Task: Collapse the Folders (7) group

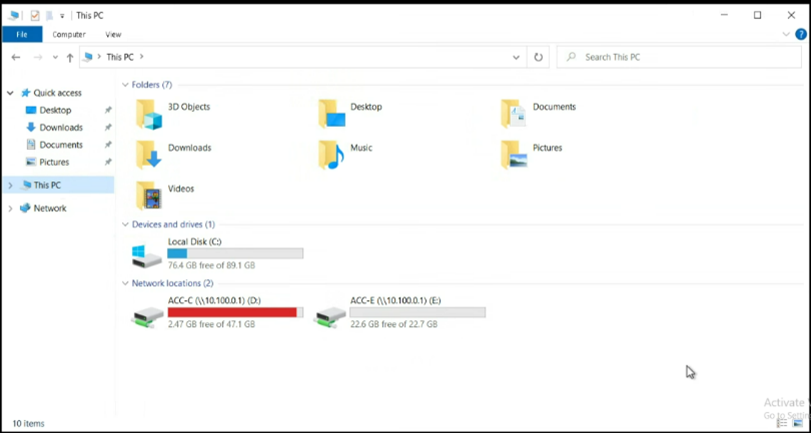Action: tap(125, 85)
